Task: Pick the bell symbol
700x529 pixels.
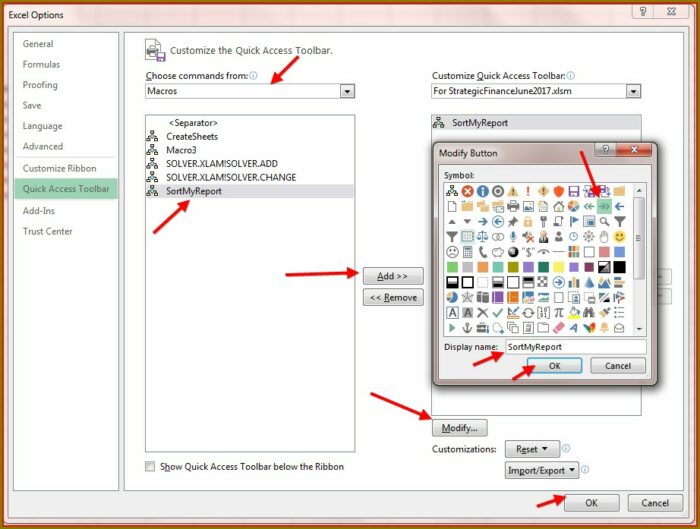Action: (x=604, y=328)
